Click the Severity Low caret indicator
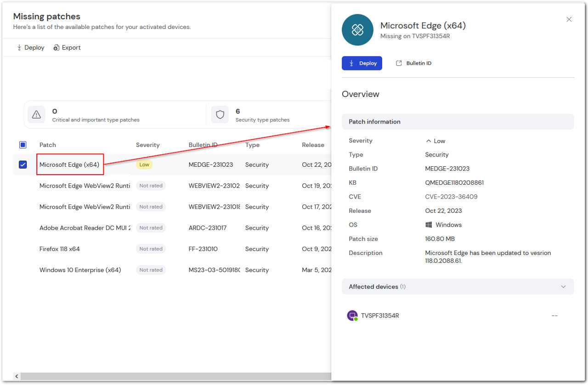Image resolution: width=588 pixels, height=385 pixels. click(x=429, y=141)
